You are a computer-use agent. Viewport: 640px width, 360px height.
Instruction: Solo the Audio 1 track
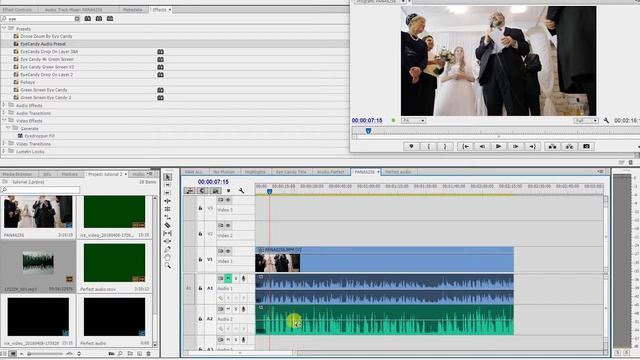coord(236,279)
